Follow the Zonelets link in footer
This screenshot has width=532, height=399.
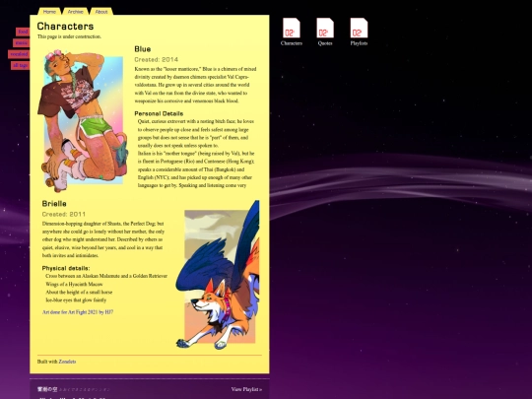[67, 362]
